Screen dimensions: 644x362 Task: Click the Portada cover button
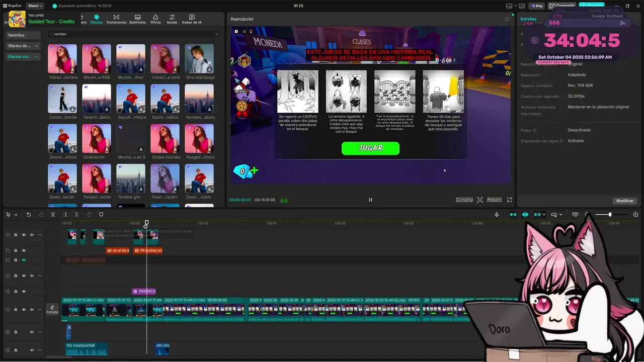coord(52,310)
